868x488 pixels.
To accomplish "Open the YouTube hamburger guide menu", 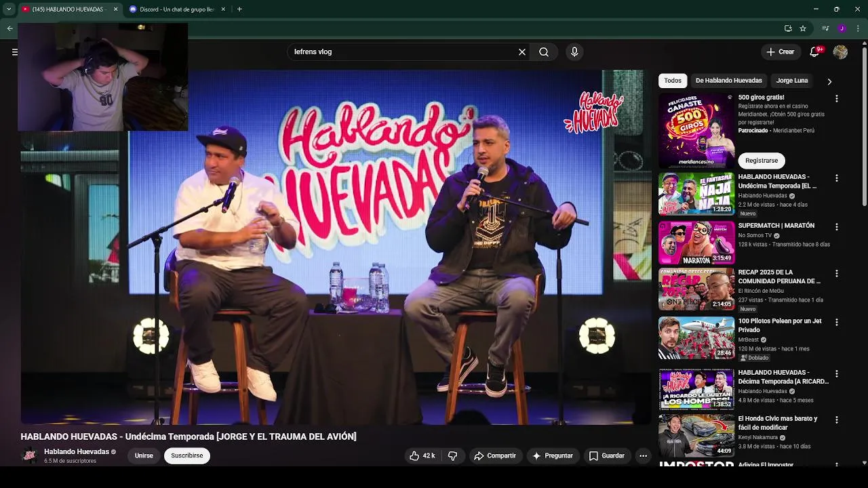I will (14, 52).
